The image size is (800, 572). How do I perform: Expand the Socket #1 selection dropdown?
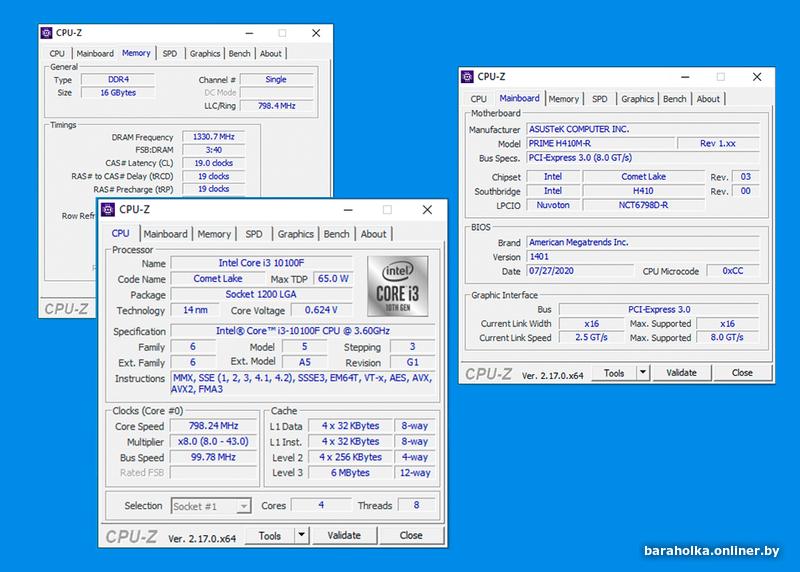pos(244,506)
